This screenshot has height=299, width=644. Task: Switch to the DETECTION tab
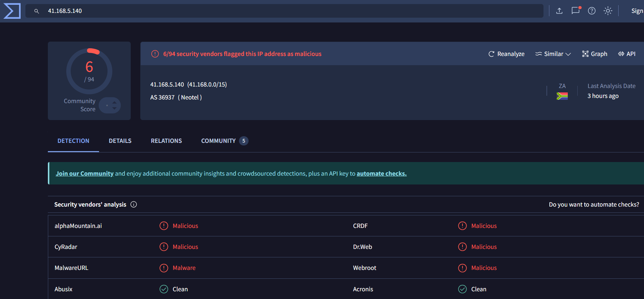73,141
